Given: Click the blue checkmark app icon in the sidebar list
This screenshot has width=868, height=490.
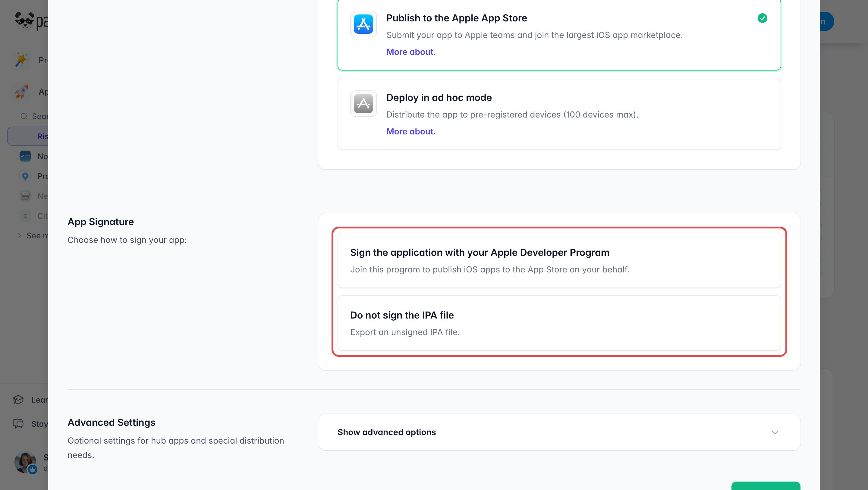Looking at the screenshot, I should (x=25, y=156).
